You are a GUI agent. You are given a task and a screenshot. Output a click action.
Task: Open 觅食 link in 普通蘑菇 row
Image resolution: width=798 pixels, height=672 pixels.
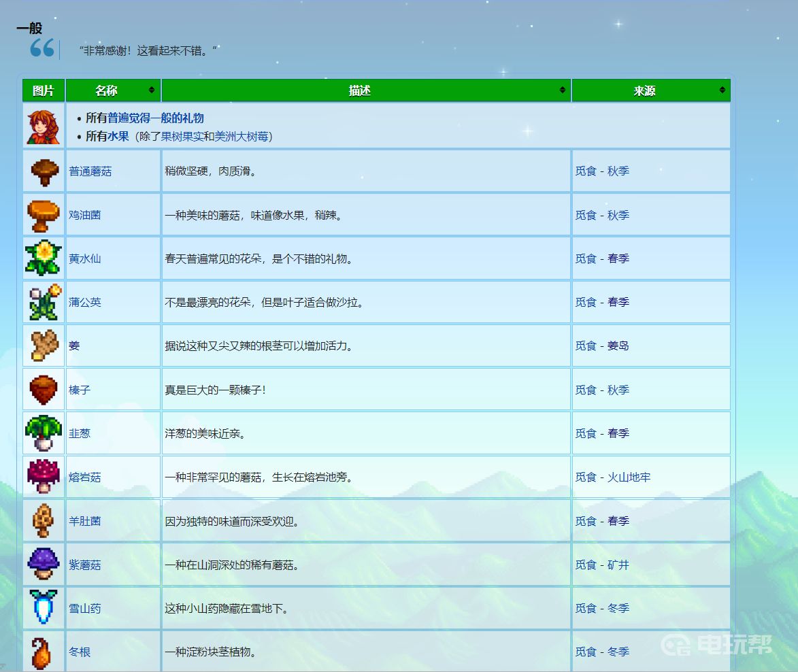[586, 171]
